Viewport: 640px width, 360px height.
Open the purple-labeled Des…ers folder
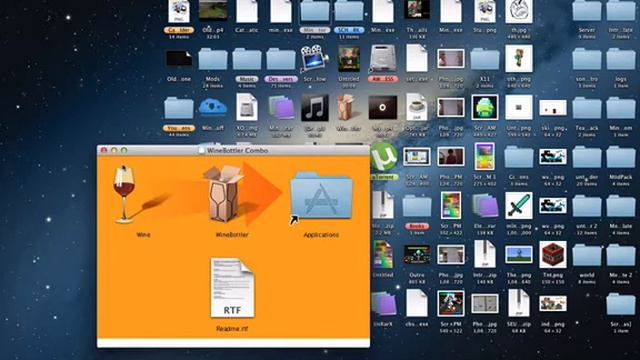pos(281,60)
